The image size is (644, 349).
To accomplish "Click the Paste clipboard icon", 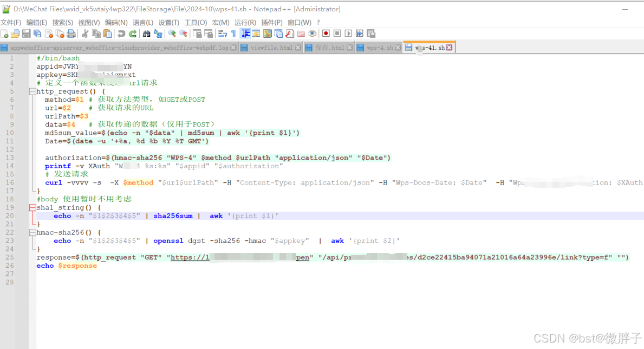I will coord(108,34).
